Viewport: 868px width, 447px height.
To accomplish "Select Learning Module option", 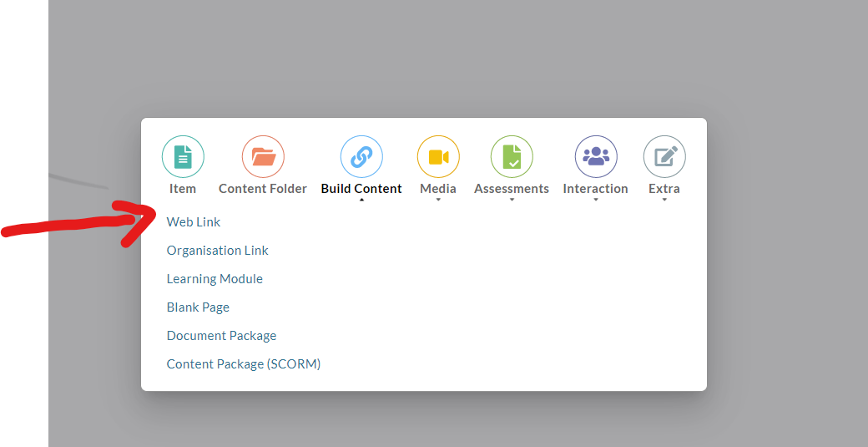I will click(x=214, y=279).
